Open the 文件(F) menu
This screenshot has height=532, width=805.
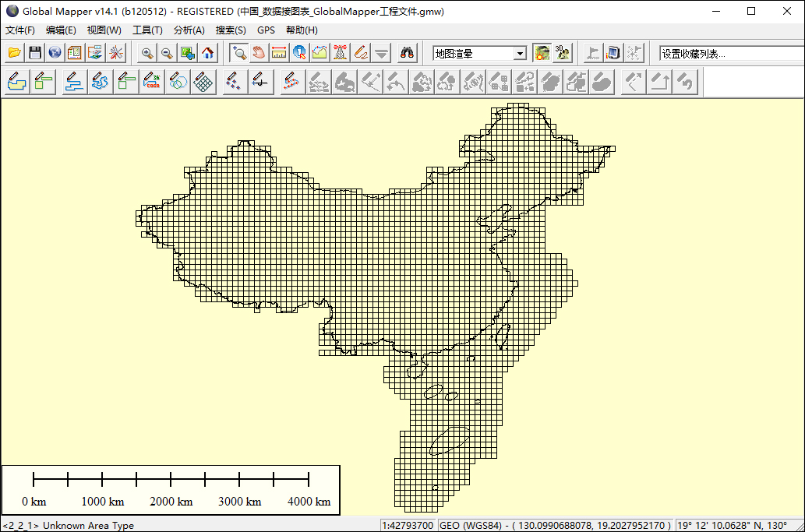pos(20,30)
